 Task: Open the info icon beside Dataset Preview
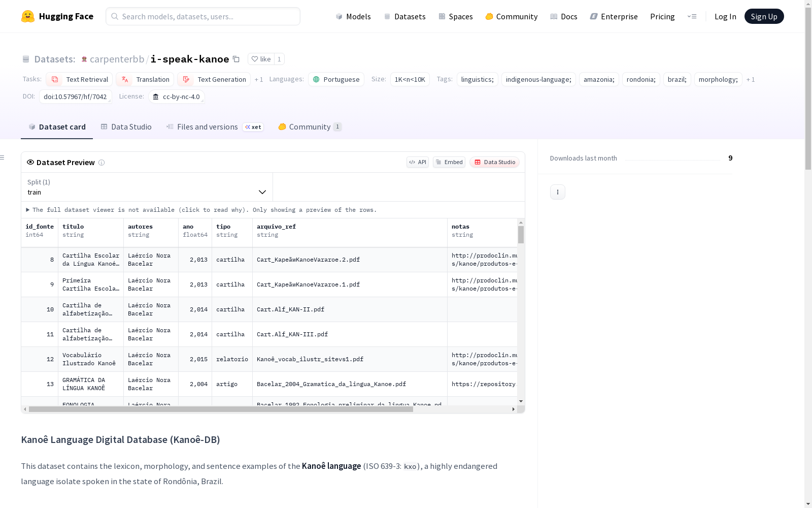101,163
